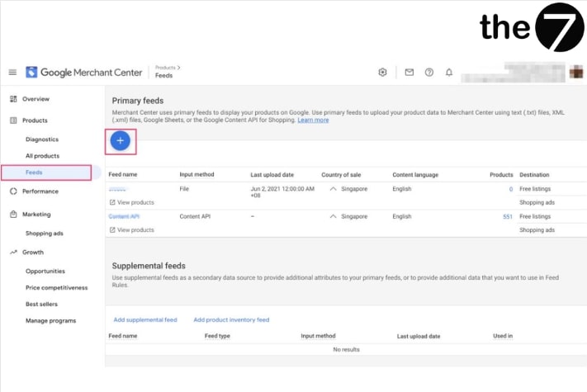The image size is (587, 392).
Task: Click the Products column header
Action: click(501, 175)
